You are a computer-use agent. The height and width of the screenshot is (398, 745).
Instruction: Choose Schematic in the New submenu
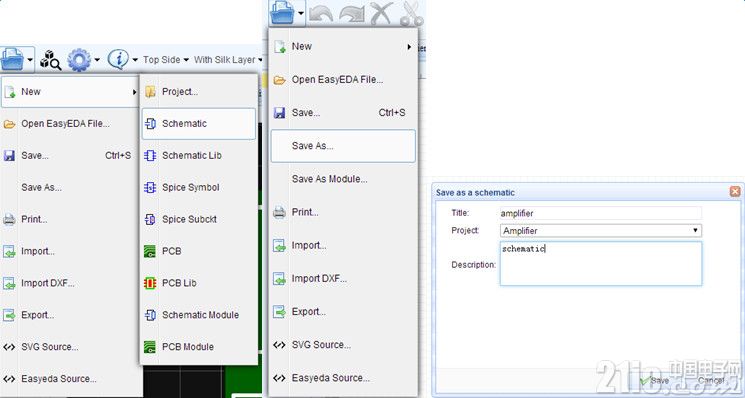[199, 123]
